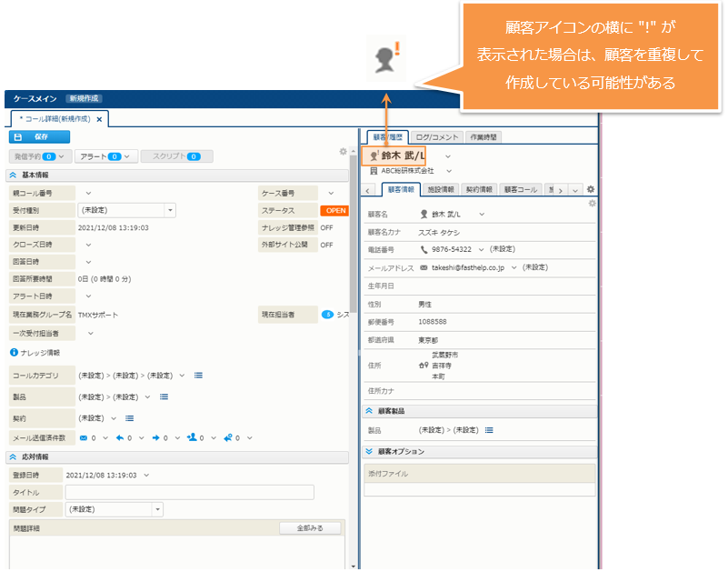
Task: Select the 契約情報 tab
Action: click(478, 189)
